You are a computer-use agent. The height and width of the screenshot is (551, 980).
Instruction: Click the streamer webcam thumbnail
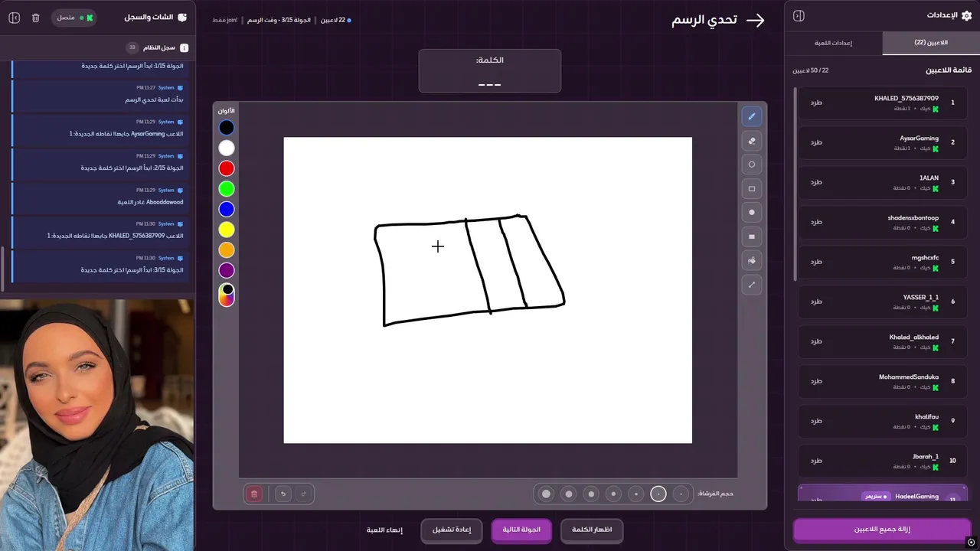click(97, 425)
